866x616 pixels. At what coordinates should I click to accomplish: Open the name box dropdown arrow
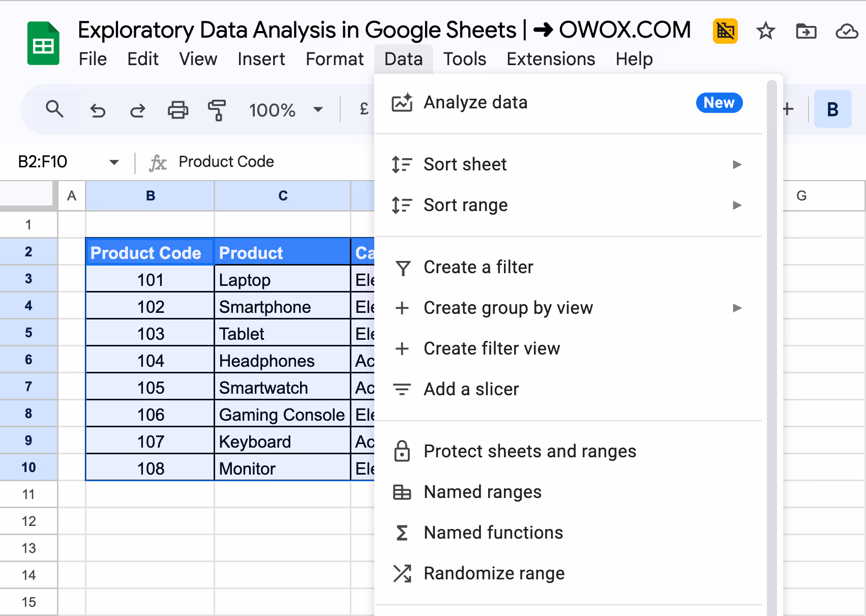point(114,162)
